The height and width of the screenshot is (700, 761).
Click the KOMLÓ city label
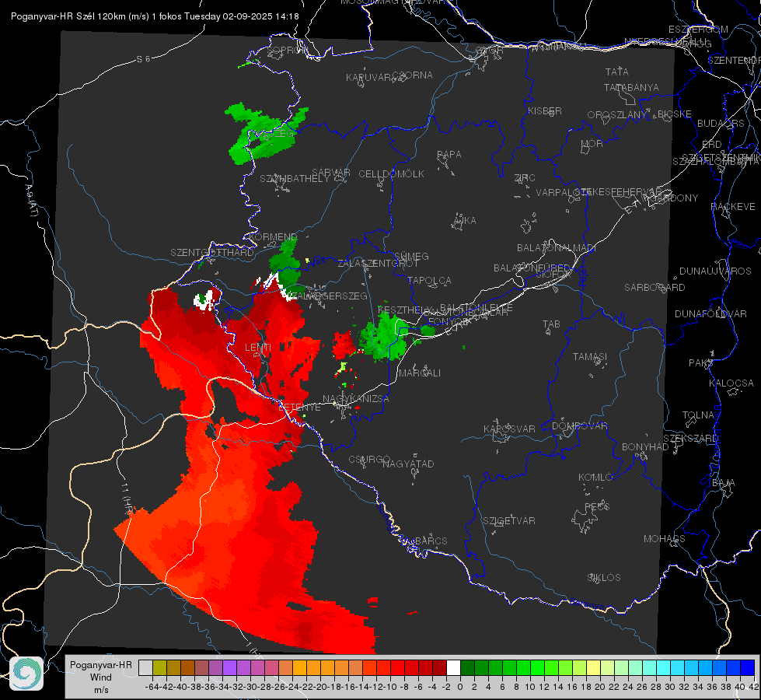point(595,478)
